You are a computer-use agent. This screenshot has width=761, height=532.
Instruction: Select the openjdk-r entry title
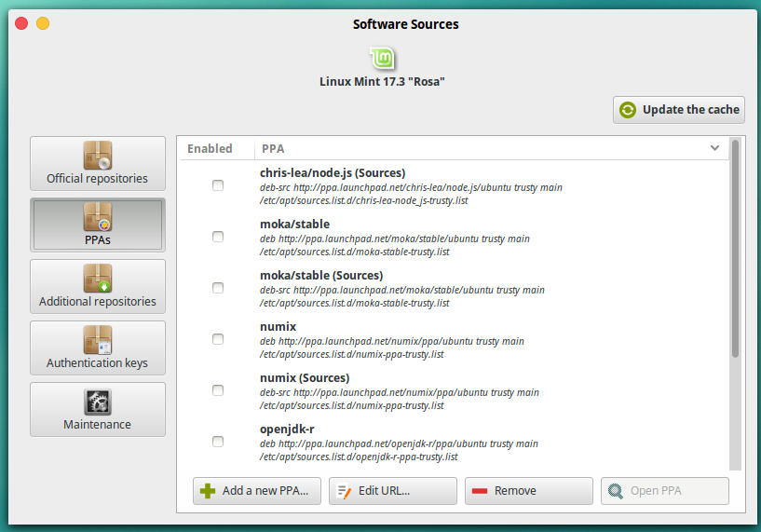(x=287, y=430)
